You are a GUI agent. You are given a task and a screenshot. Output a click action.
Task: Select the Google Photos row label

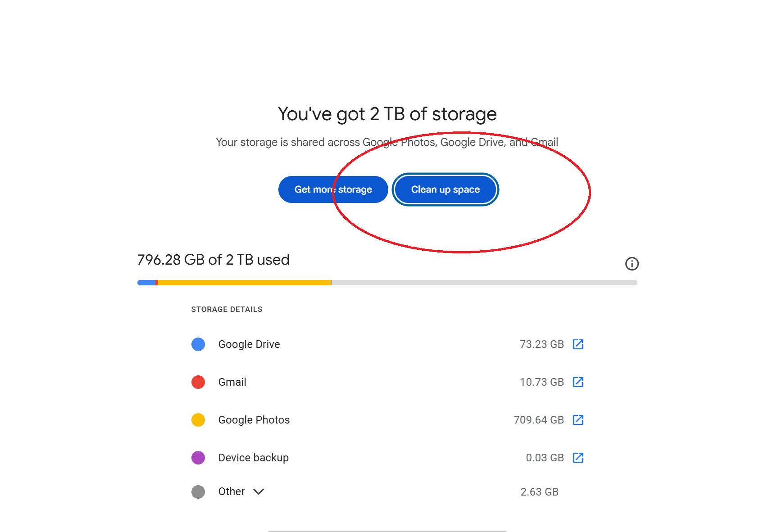tap(254, 420)
